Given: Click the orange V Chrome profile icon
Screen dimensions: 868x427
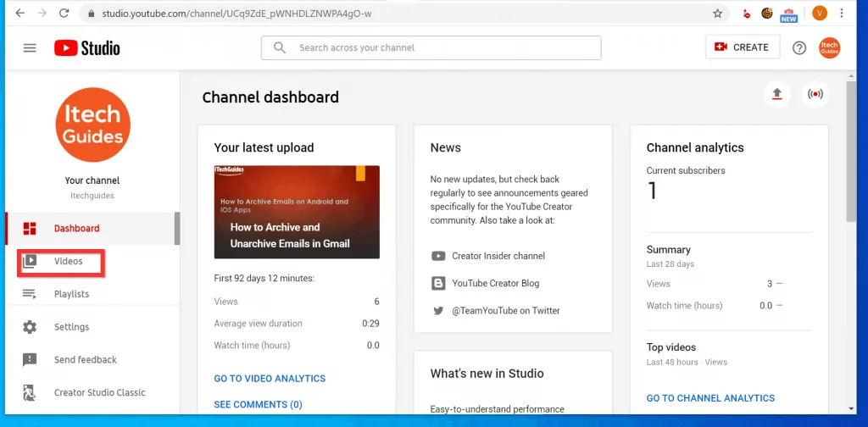Looking at the screenshot, I should point(820,14).
